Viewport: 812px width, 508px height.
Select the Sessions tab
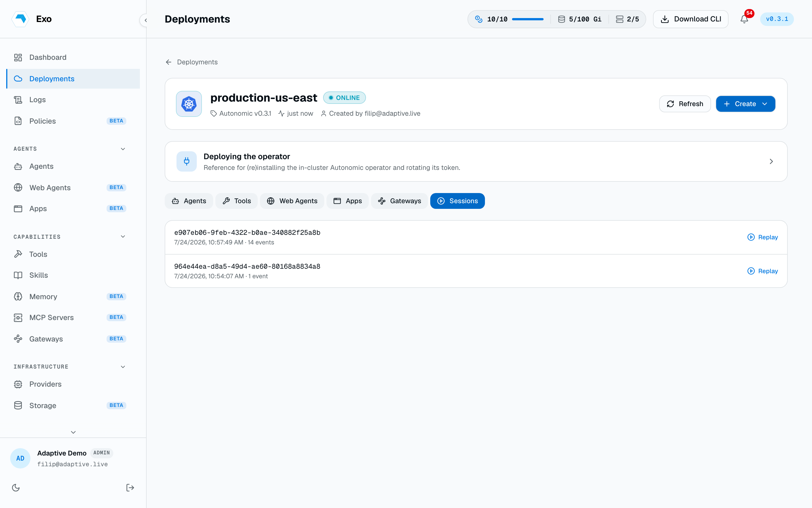[x=457, y=201]
